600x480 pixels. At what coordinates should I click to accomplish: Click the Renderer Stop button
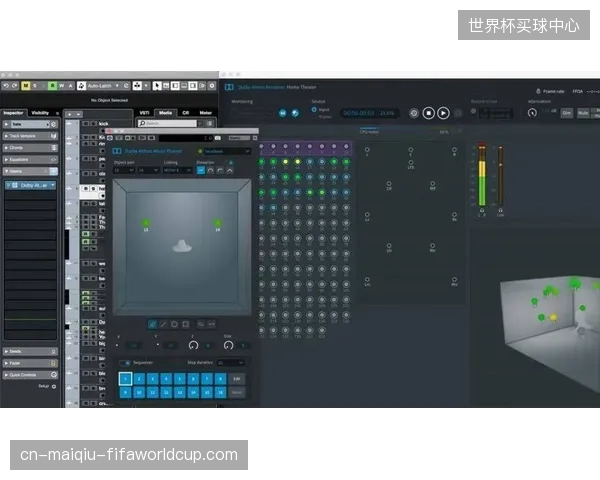tap(429, 113)
